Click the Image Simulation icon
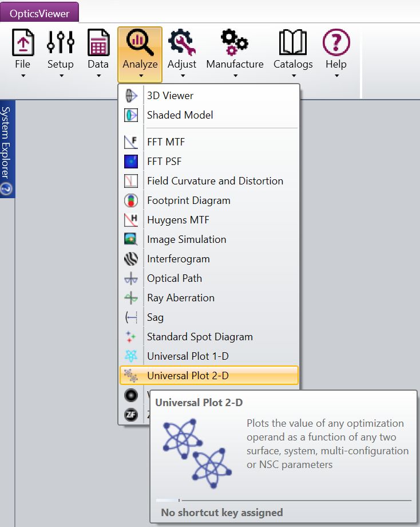The width and height of the screenshot is (420, 527). pos(131,239)
